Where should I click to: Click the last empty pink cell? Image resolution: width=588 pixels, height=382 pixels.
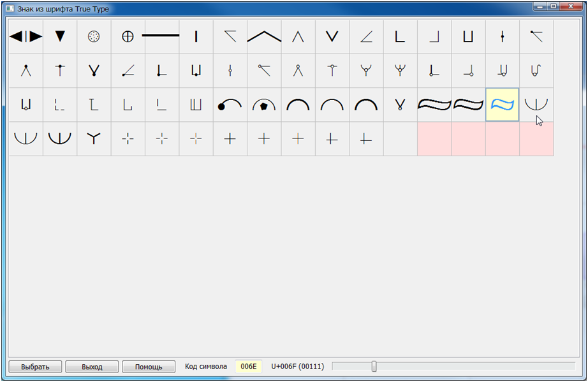click(536, 138)
